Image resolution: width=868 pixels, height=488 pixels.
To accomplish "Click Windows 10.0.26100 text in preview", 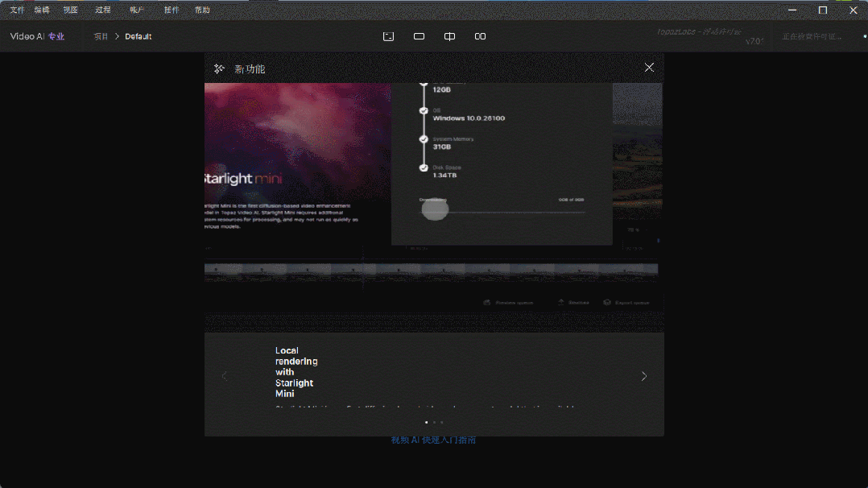I will pyautogui.click(x=469, y=118).
